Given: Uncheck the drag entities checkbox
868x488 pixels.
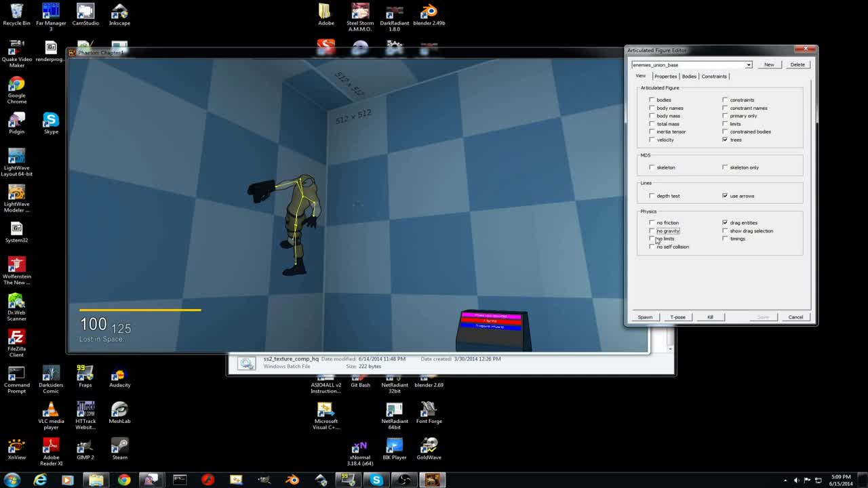Looking at the screenshot, I should coord(725,222).
